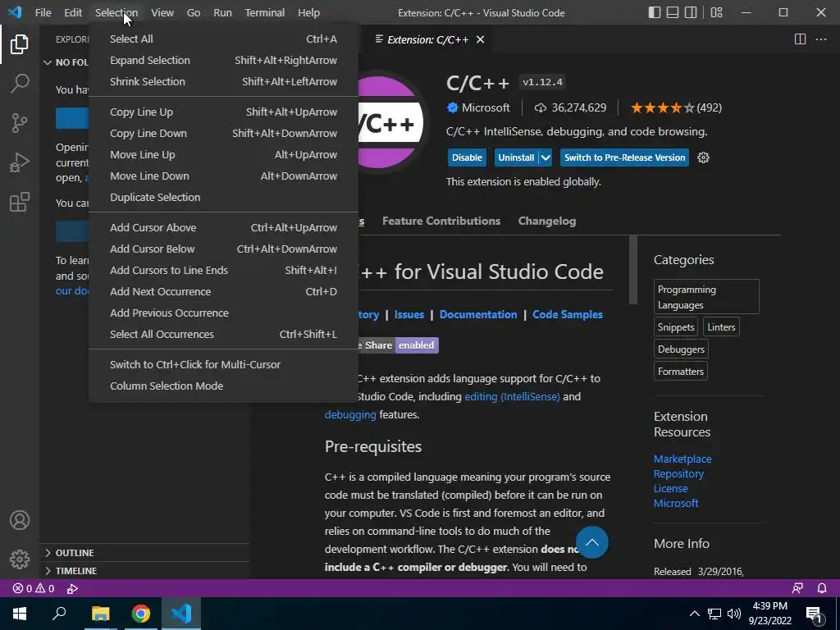This screenshot has height=630, width=840.
Task: Click Switch to Pre-Release Version button
Action: 624,157
